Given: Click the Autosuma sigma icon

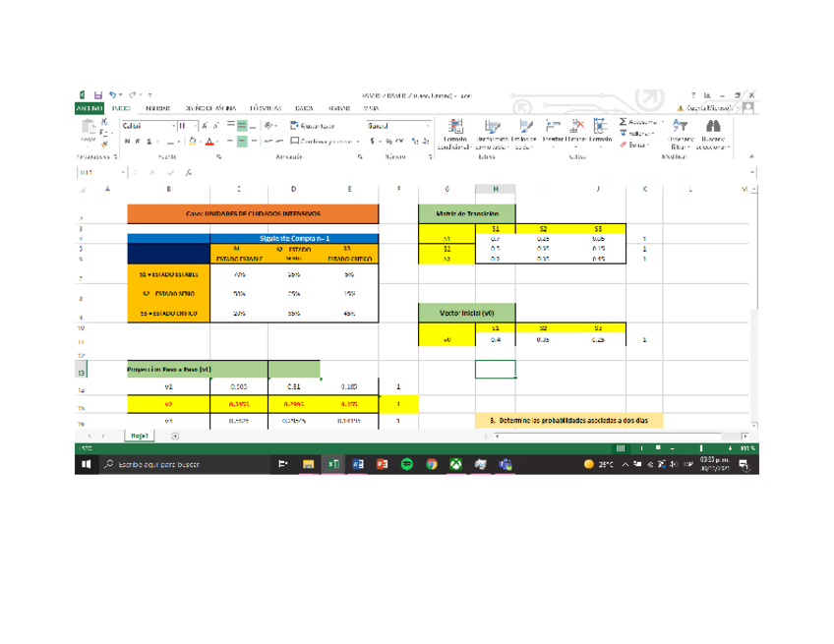Looking at the screenshot, I should 623,122.
